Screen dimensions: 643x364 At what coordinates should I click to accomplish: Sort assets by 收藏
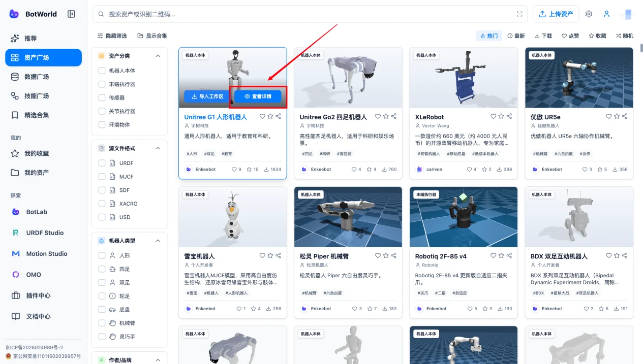coord(597,36)
